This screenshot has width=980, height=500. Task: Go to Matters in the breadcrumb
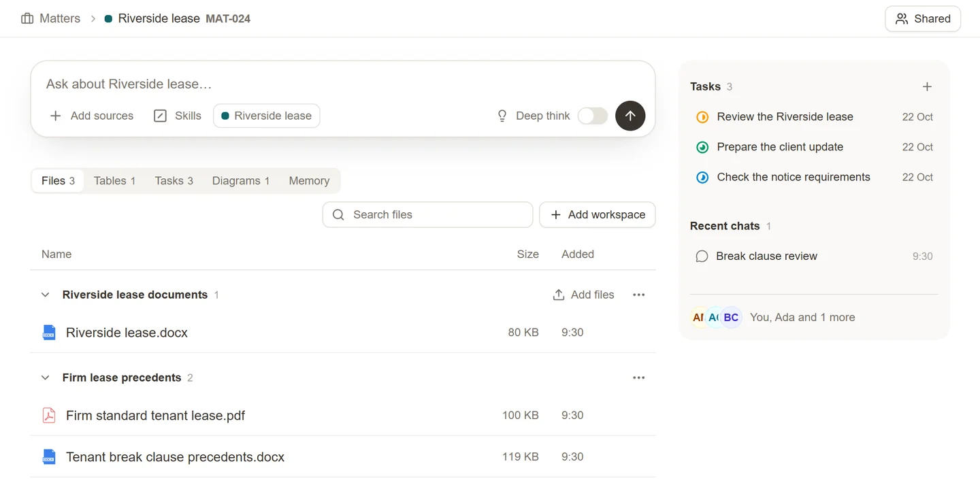[60, 18]
